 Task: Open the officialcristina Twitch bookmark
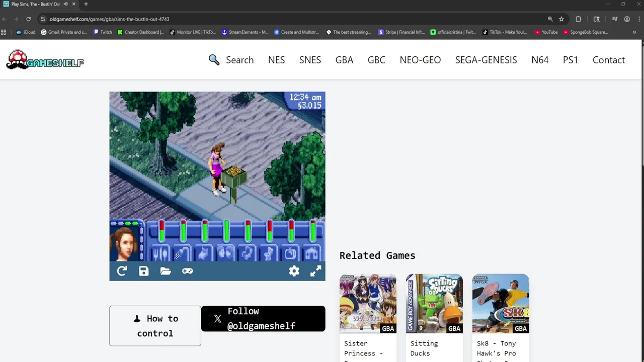(453, 32)
